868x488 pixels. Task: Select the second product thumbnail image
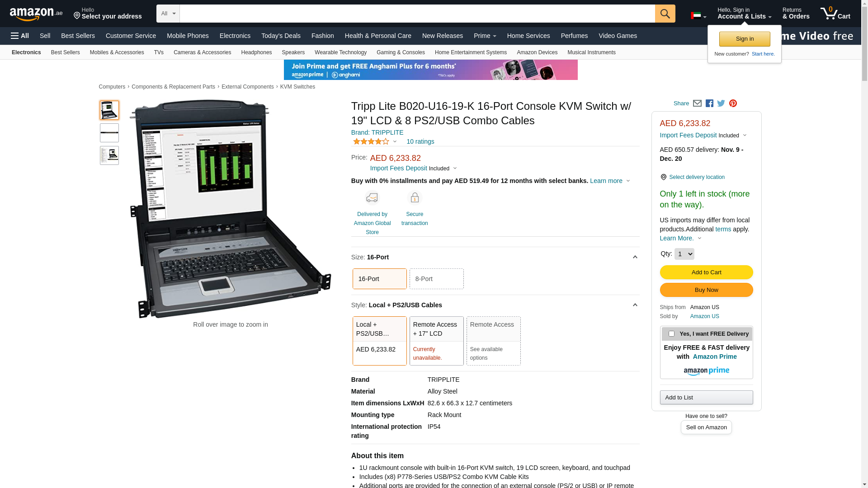109,133
